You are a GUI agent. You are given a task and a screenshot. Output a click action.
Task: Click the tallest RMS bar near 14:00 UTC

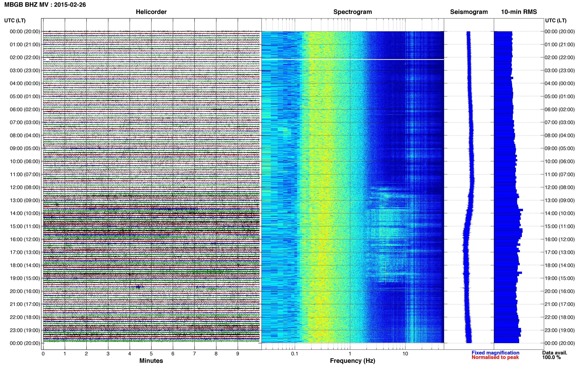click(508, 210)
